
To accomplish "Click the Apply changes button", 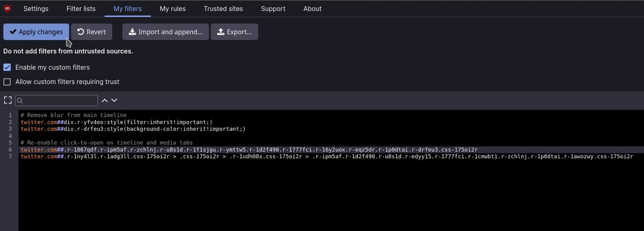I will 36,32.
